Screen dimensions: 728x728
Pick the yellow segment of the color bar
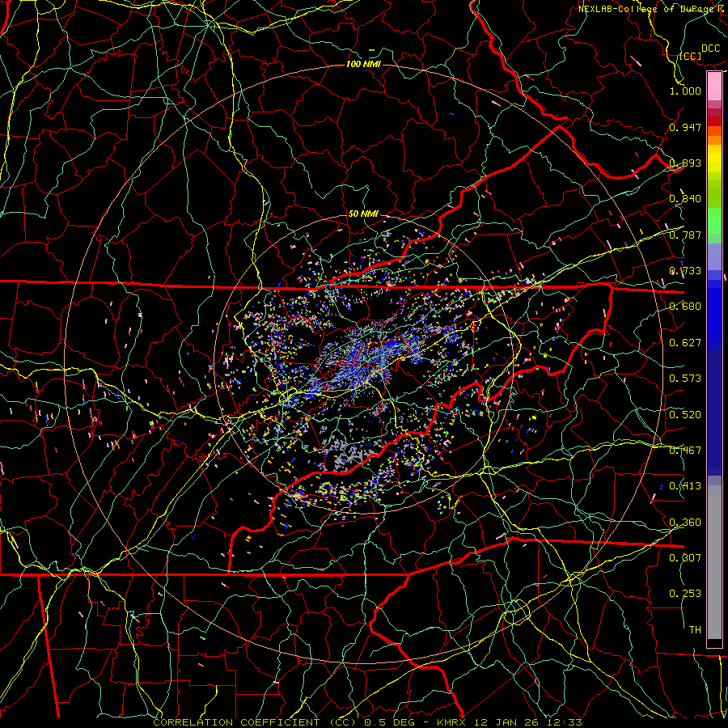tap(714, 160)
